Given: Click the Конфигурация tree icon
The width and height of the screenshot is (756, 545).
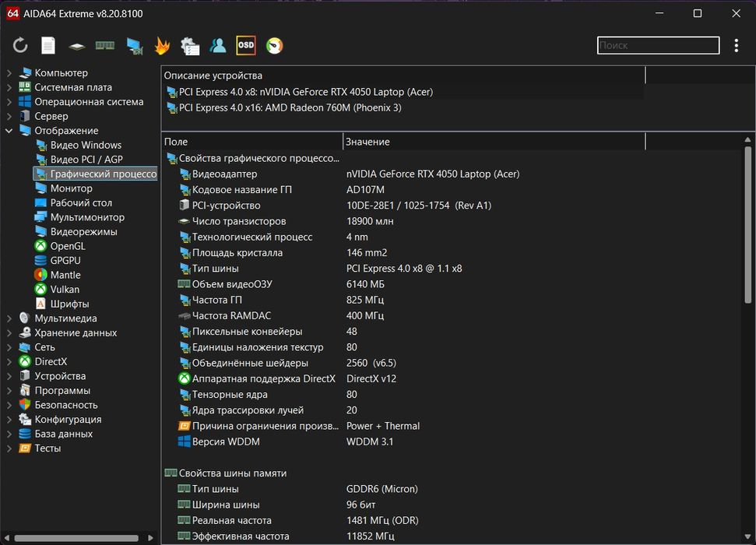Looking at the screenshot, I should click(x=25, y=419).
